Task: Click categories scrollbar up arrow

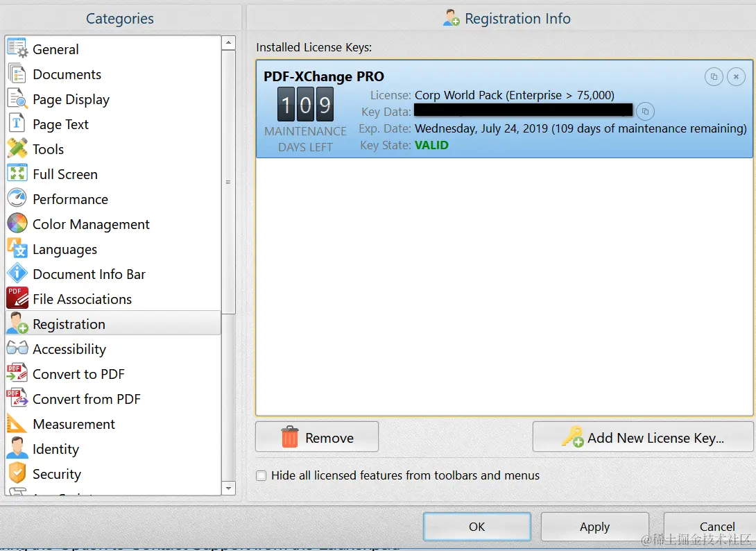Action: (x=229, y=43)
